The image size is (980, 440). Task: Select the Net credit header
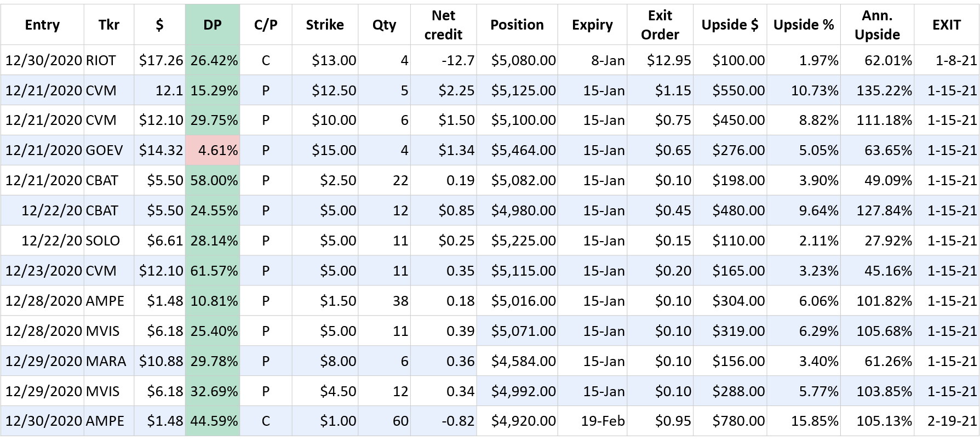click(443, 25)
